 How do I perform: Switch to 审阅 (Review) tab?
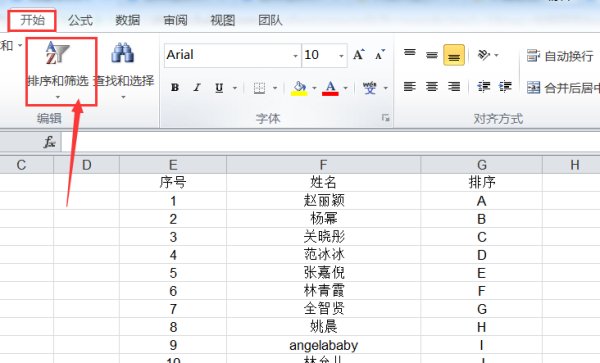pyautogui.click(x=175, y=20)
